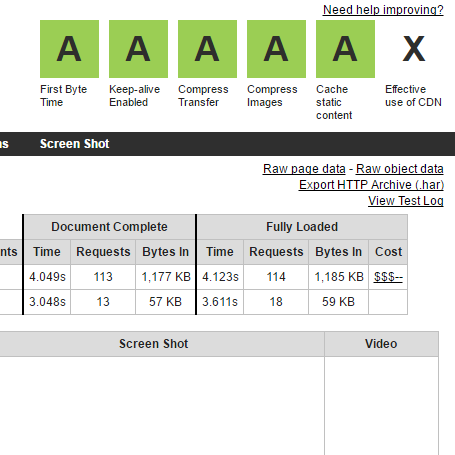Click the Video column header
This screenshot has height=455, width=455.
point(381,344)
